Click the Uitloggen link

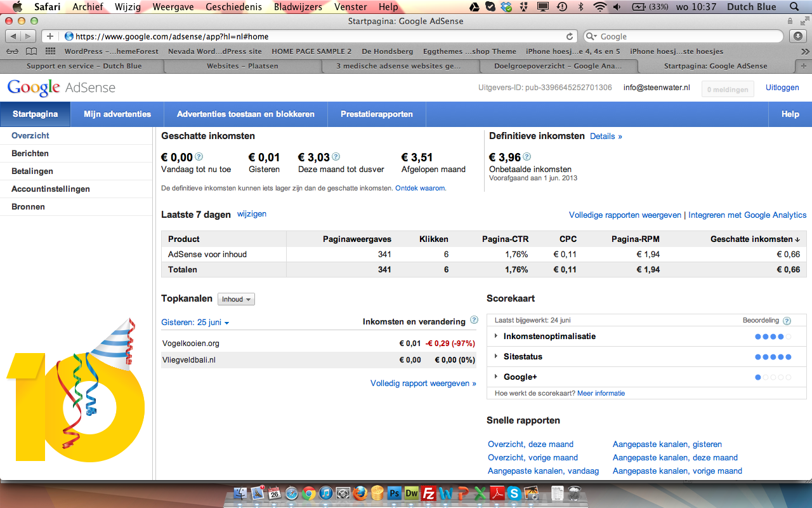click(x=782, y=88)
